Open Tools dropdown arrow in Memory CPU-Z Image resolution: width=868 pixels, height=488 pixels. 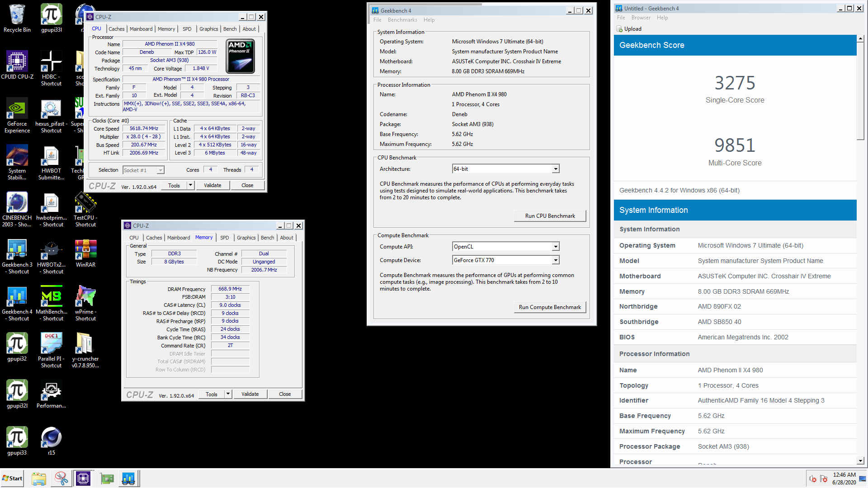point(228,394)
